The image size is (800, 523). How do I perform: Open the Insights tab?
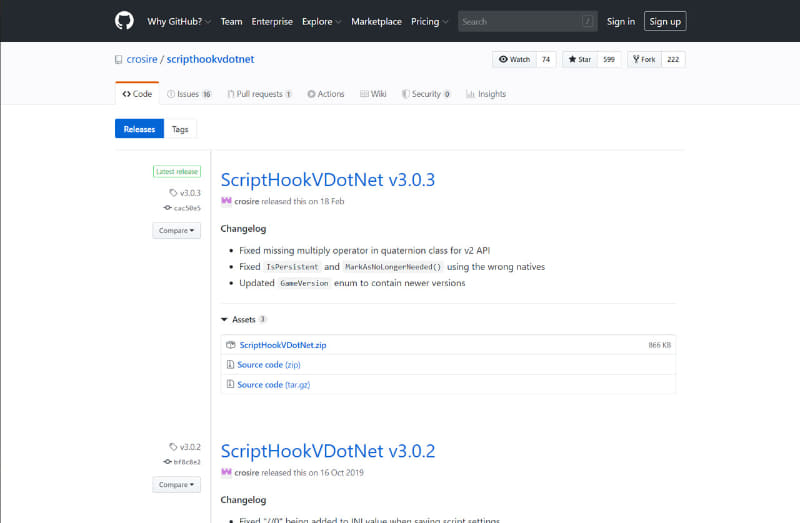point(486,94)
